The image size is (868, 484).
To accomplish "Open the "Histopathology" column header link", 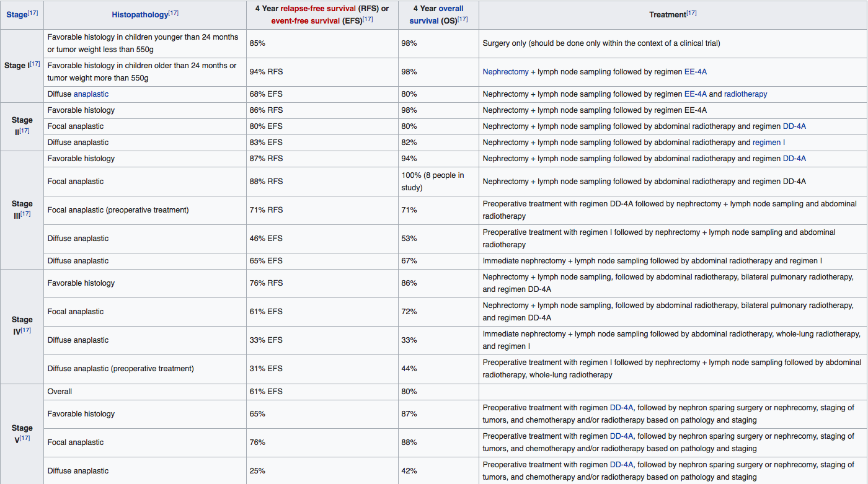I will (139, 14).
